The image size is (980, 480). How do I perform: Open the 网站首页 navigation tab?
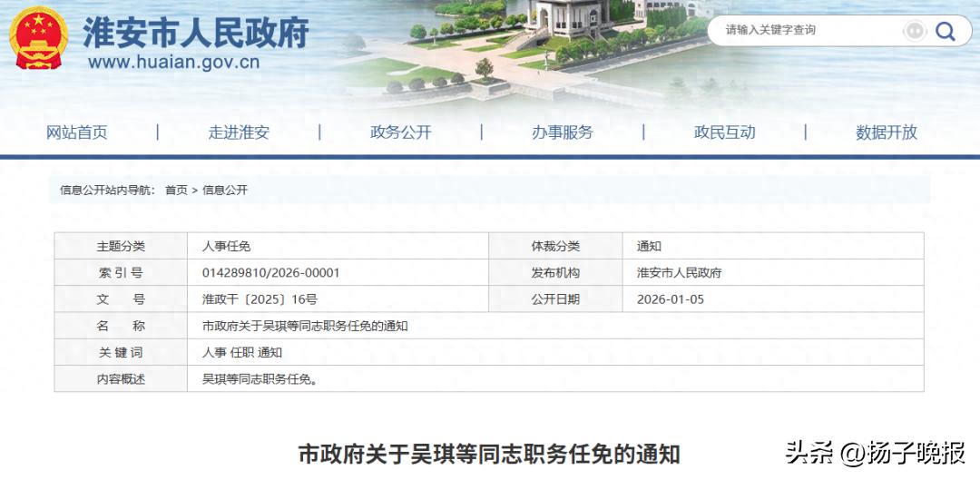click(77, 132)
